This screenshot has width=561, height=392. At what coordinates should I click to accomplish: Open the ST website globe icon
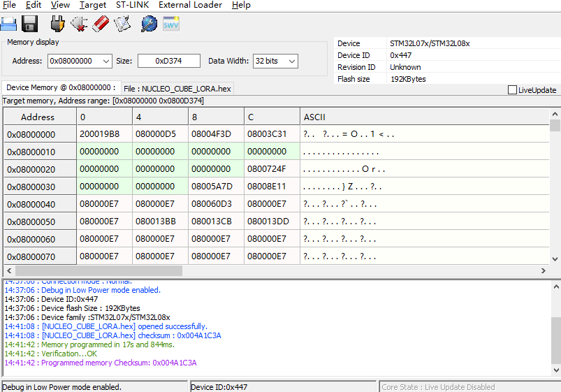[x=150, y=24]
